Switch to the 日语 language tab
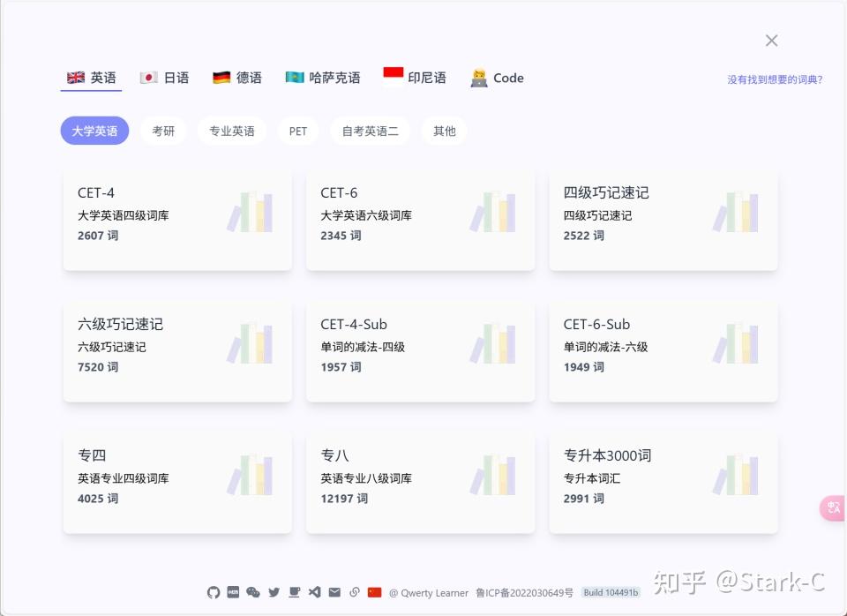This screenshot has width=847, height=616. coord(164,78)
